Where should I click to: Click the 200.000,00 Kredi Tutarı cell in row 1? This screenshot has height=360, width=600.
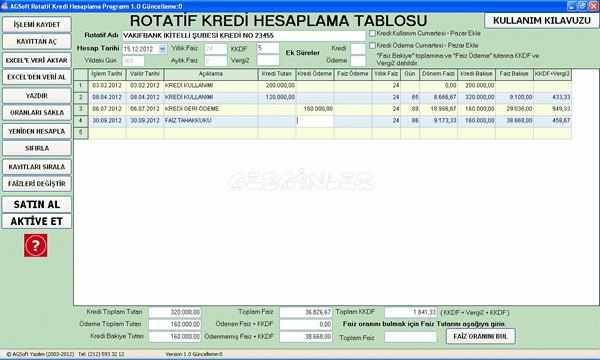click(x=277, y=86)
